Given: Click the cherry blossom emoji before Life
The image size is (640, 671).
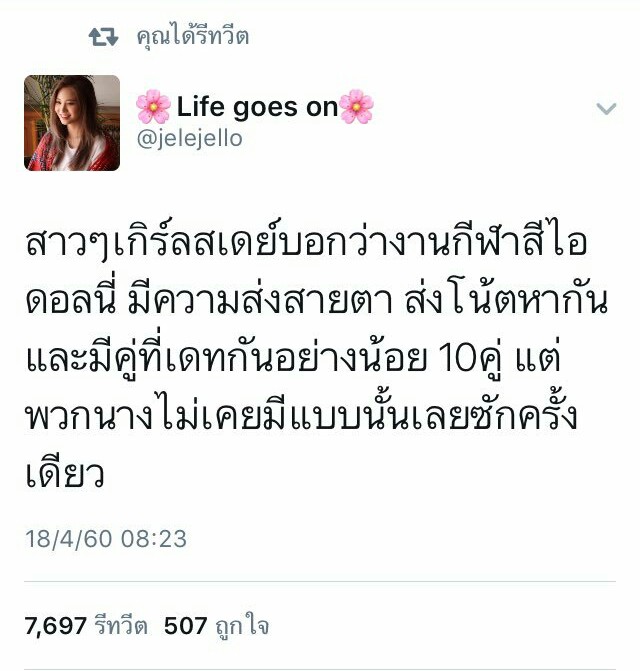Looking at the screenshot, I should coord(153,107).
